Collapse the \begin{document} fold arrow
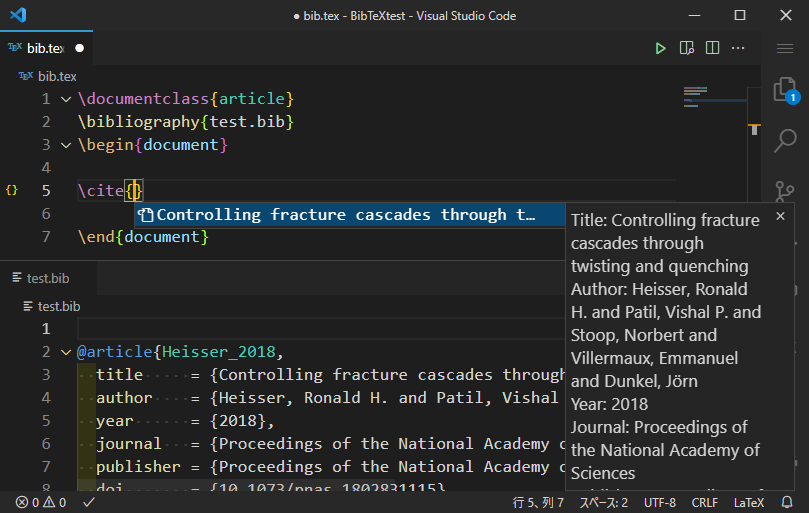The width and height of the screenshot is (809, 513). 66,145
